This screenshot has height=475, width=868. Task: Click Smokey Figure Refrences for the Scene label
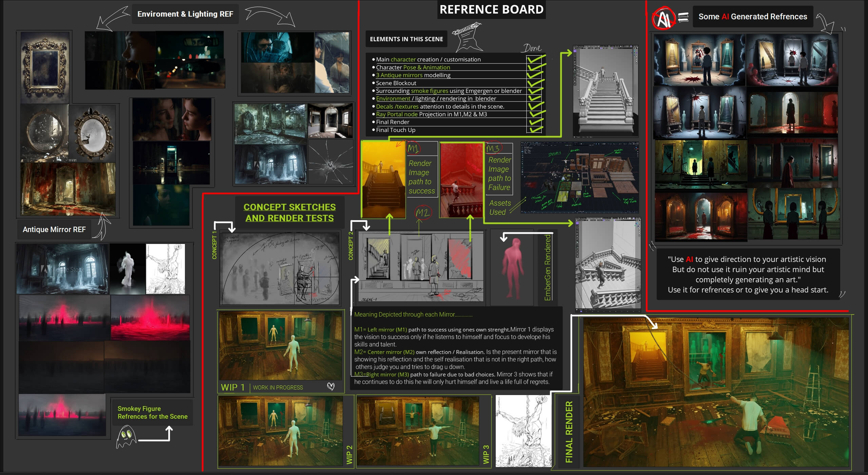click(152, 413)
